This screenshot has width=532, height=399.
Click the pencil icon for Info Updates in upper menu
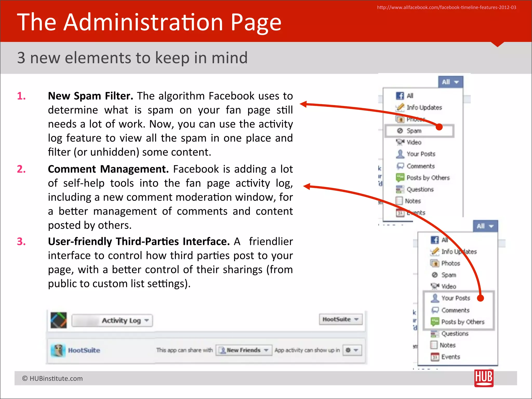pyautogui.click(x=400, y=107)
